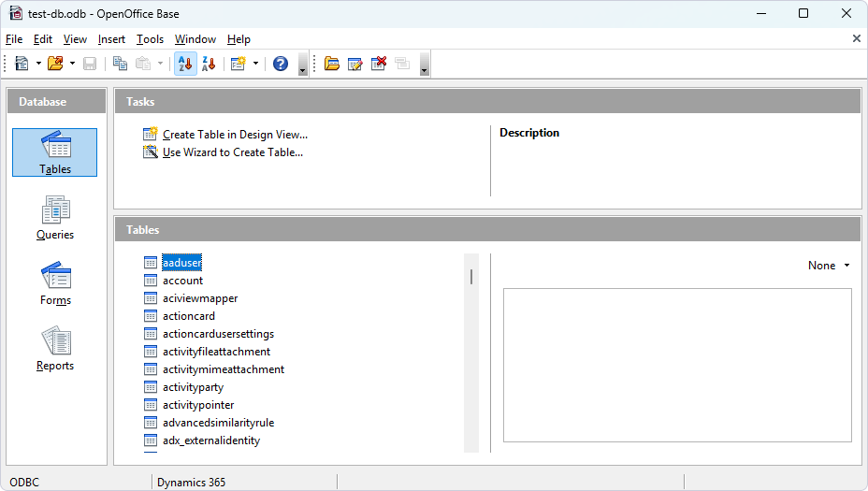Click the Paste clipboard icon
This screenshot has width=868, height=491.
point(143,64)
